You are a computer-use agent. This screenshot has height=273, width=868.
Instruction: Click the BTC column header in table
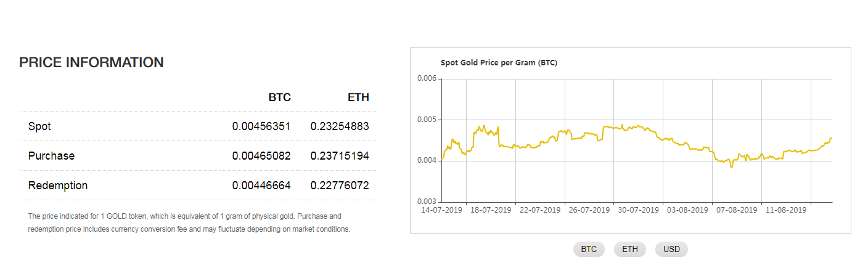pos(279,97)
